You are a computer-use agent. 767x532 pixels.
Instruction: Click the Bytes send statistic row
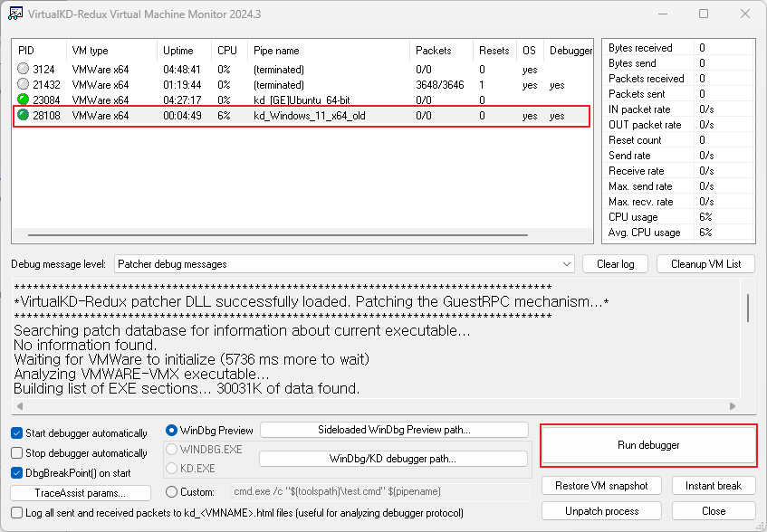pos(678,63)
